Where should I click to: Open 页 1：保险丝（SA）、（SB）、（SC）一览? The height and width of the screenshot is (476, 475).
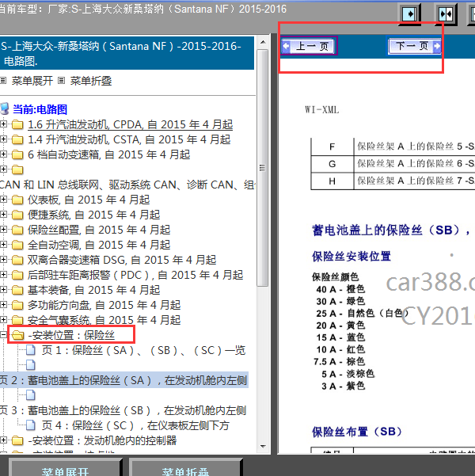(x=143, y=350)
